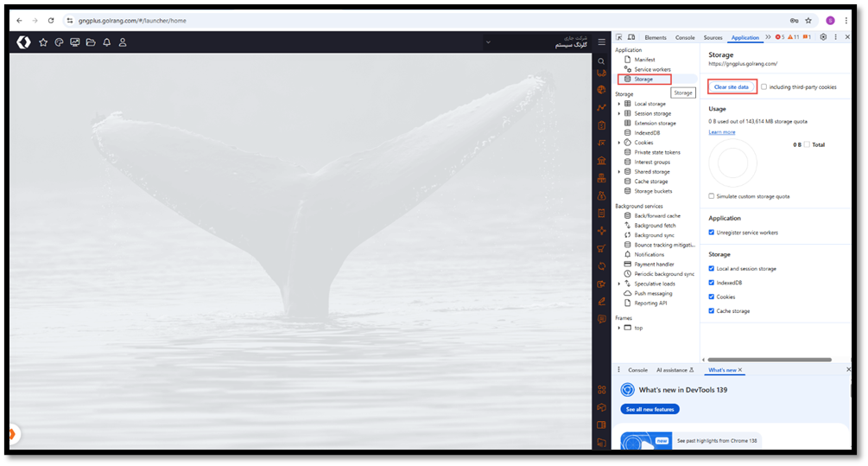868x466 pixels.
Task: Enable including third-party cookies checkbox
Action: [x=764, y=86]
